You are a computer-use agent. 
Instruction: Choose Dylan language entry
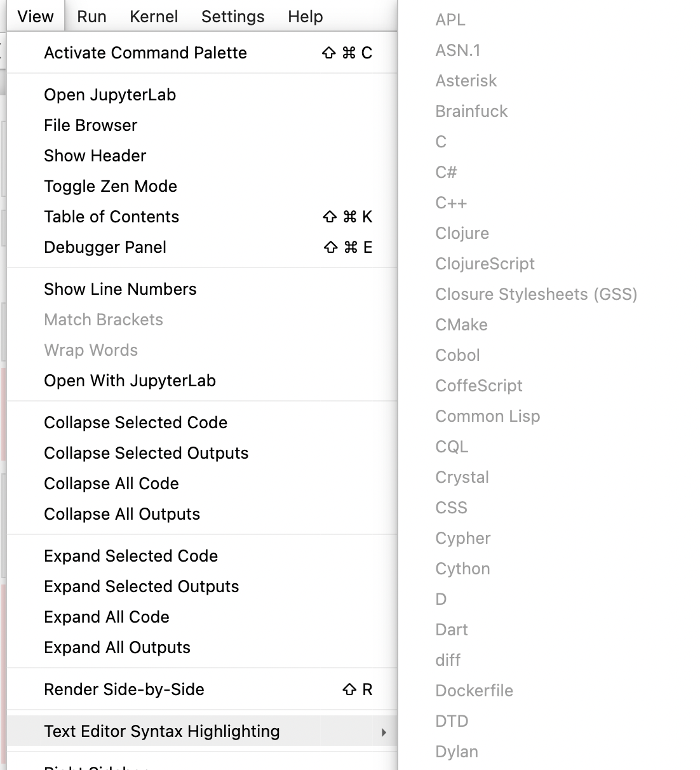tap(457, 752)
